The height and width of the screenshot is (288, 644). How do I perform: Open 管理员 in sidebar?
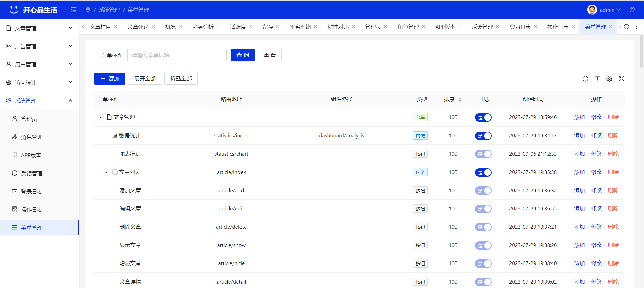[40, 118]
